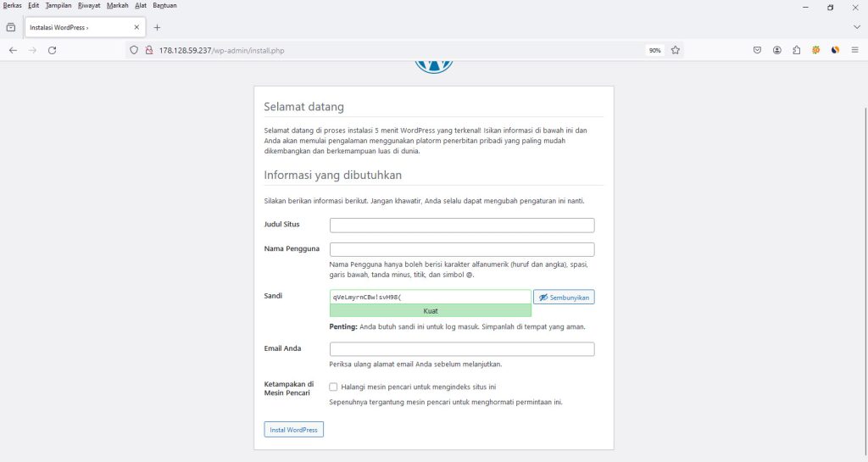Restore down the Firefox window

point(831,7)
